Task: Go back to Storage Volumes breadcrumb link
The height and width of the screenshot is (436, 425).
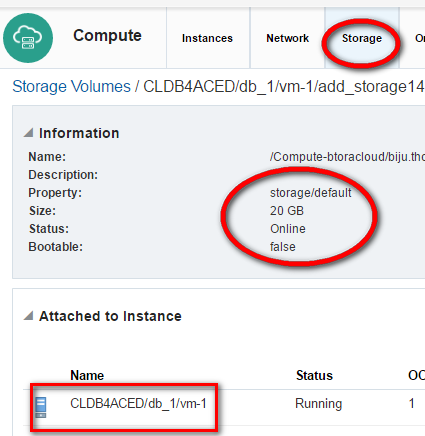Action: click(71, 87)
